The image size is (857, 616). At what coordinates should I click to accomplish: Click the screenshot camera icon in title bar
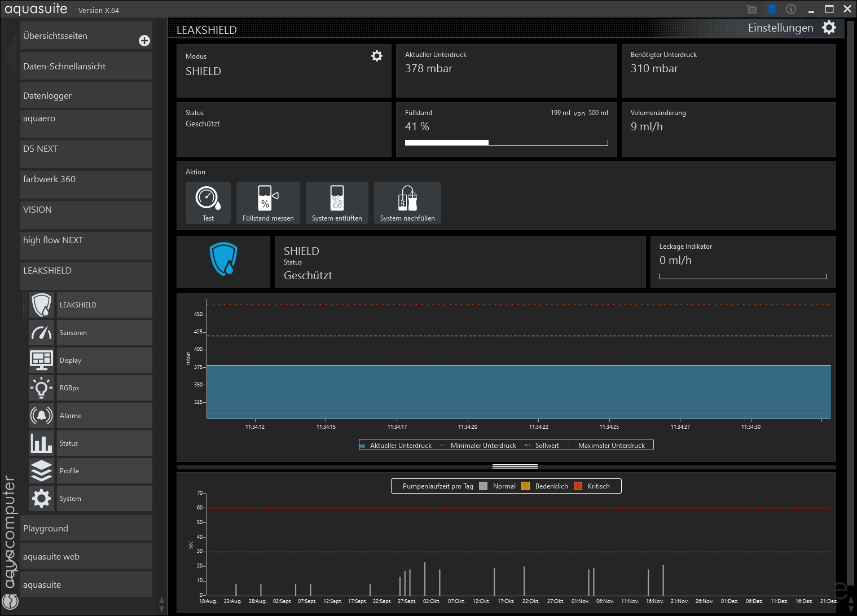click(x=751, y=10)
